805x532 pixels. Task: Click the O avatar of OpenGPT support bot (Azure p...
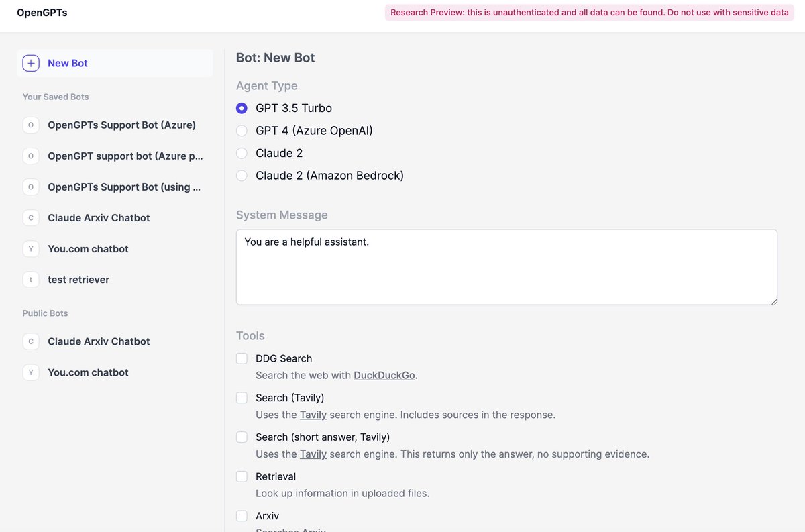31,156
